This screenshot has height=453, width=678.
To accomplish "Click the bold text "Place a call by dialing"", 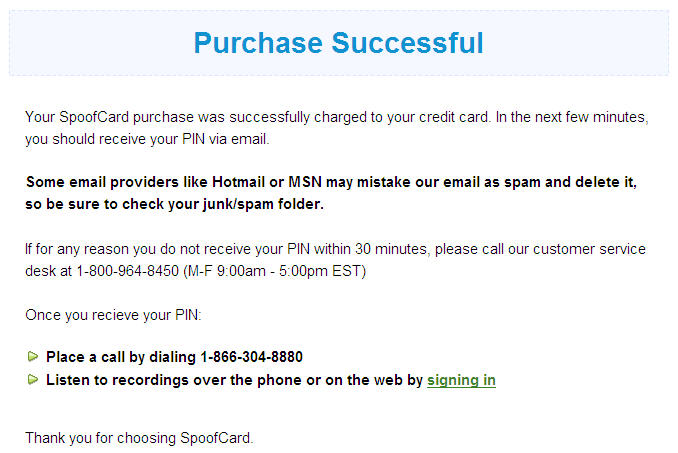I will 121,357.
